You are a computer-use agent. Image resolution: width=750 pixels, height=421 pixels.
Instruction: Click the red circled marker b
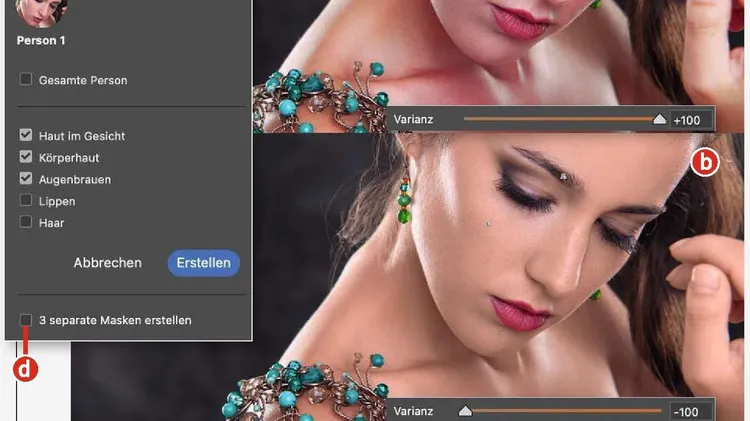pyautogui.click(x=707, y=162)
